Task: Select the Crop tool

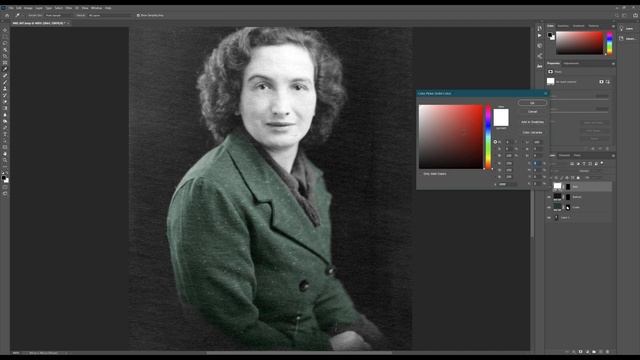Action: click(x=5, y=56)
